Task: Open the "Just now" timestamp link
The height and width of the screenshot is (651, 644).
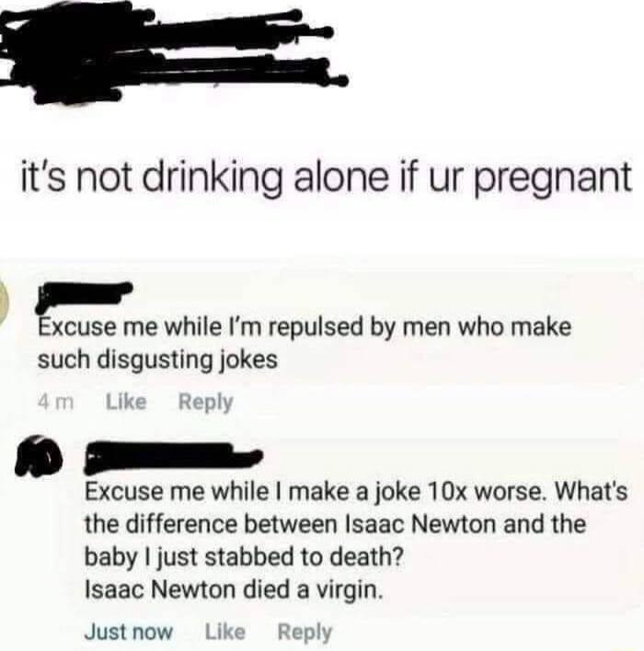Action: pos(129,632)
